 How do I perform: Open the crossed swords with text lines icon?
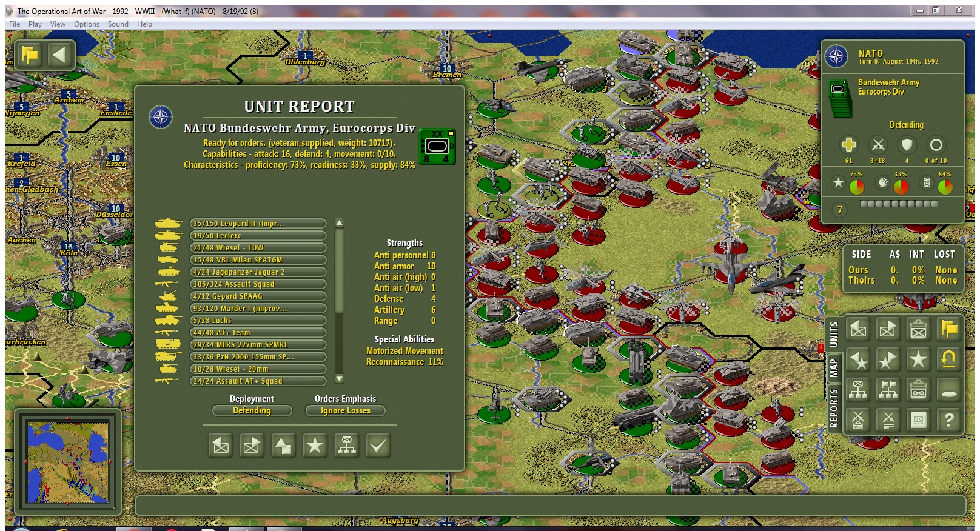coord(888,419)
